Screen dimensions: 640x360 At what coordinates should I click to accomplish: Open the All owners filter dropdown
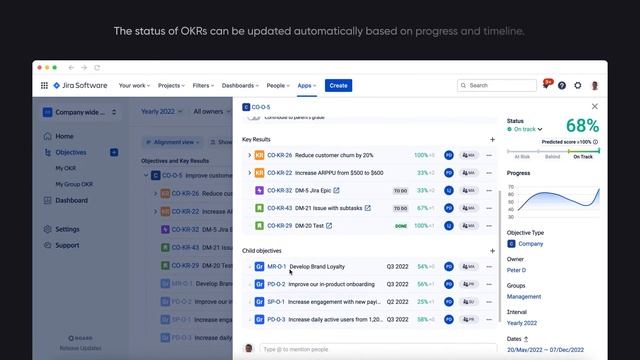[x=211, y=111]
